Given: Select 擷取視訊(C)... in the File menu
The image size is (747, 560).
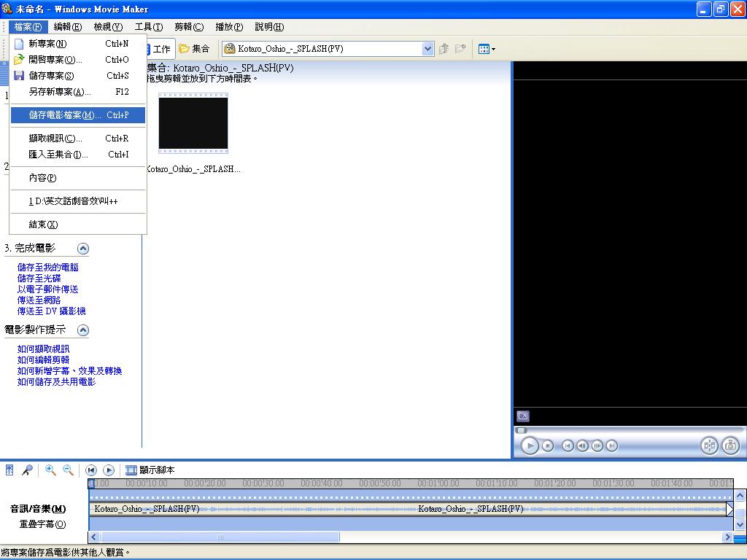Looking at the screenshot, I should point(77,139).
